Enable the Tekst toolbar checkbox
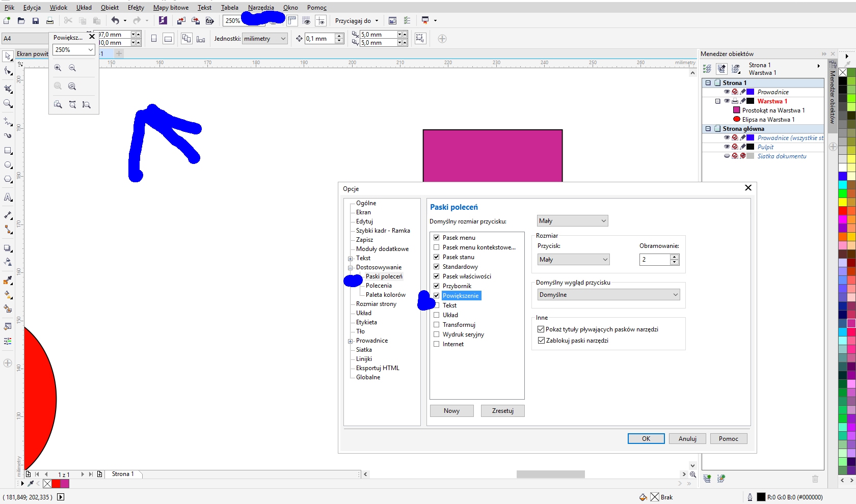The image size is (856, 504). (436, 305)
